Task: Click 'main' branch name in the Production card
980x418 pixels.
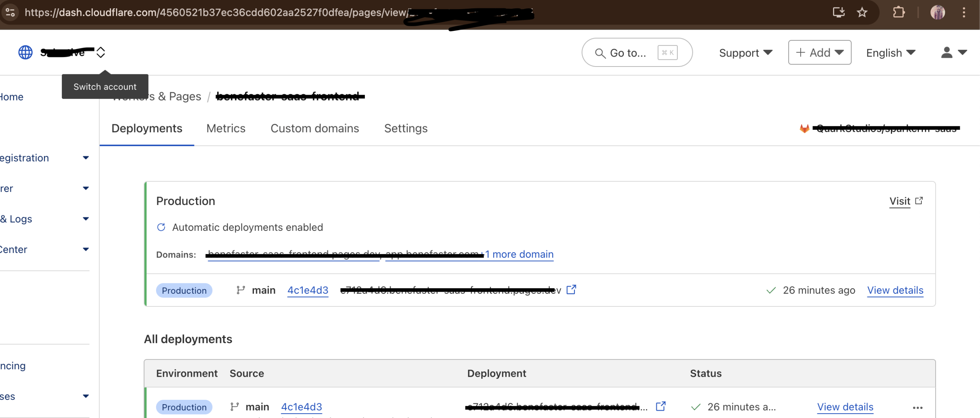Action: coord(264,290)
